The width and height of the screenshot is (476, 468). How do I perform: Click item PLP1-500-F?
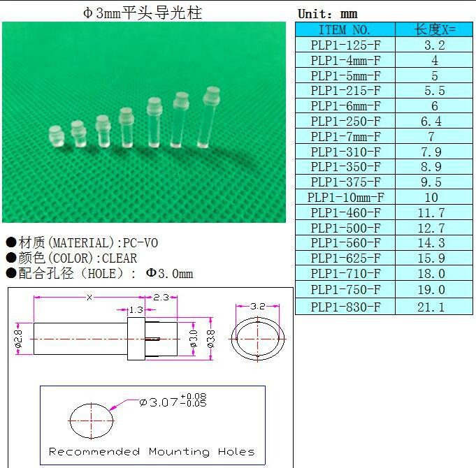click(345, 228)
